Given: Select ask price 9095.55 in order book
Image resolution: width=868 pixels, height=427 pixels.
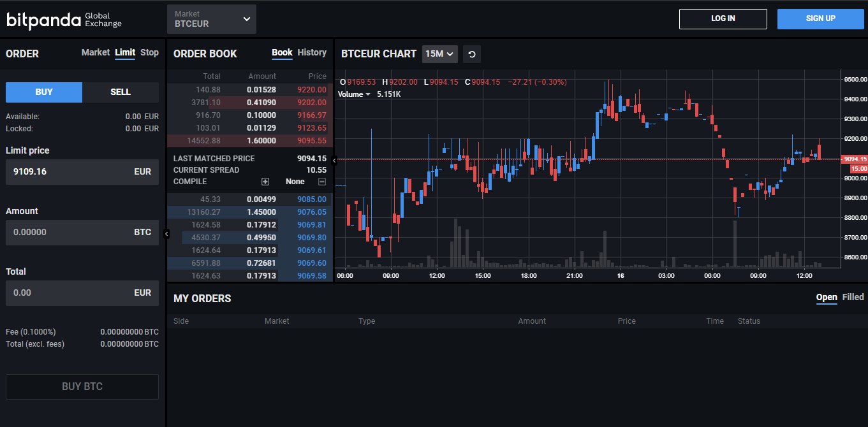Looking at the screenshot, I should [x=312, y=141].
